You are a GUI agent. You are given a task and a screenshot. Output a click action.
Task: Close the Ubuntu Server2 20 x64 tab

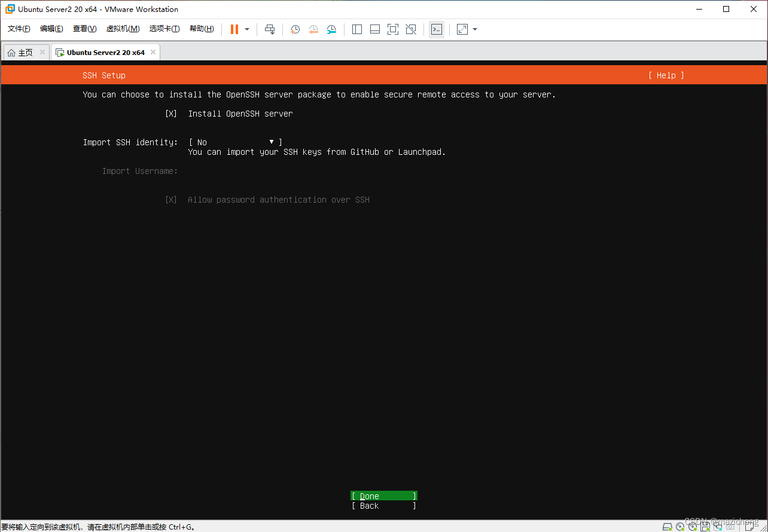[x=153, y=52]
